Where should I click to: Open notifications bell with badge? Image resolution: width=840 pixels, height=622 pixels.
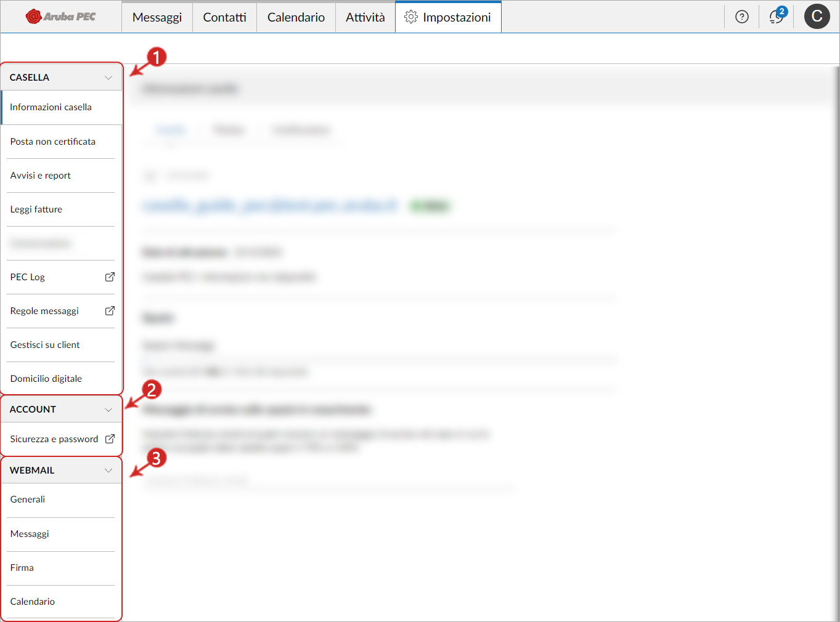pos(777,17)
